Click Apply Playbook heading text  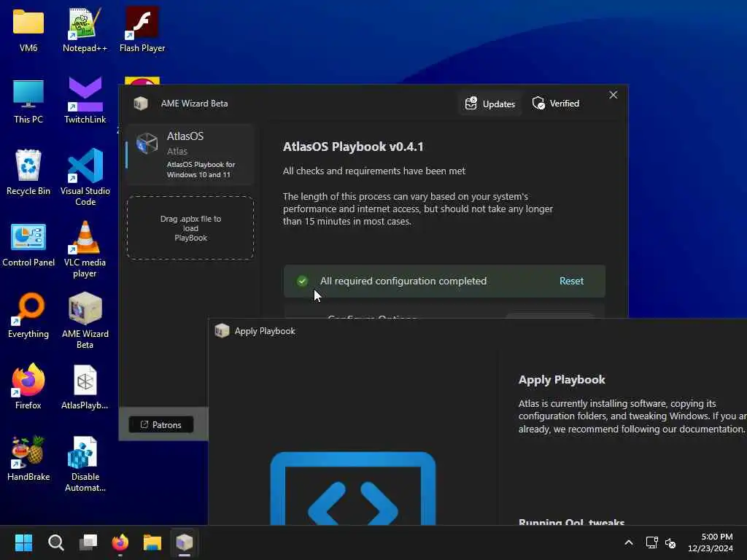[x=562, y=380]
